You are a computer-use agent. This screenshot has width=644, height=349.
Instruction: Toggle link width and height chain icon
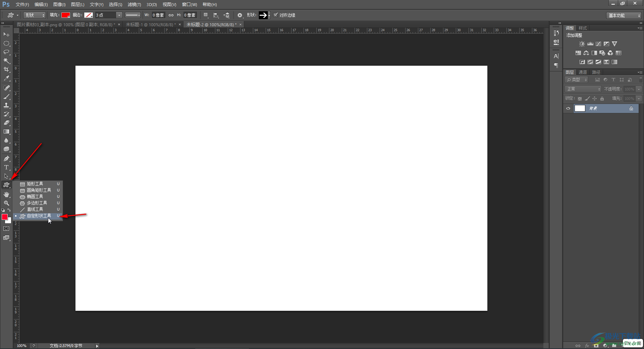pos(171,15)
